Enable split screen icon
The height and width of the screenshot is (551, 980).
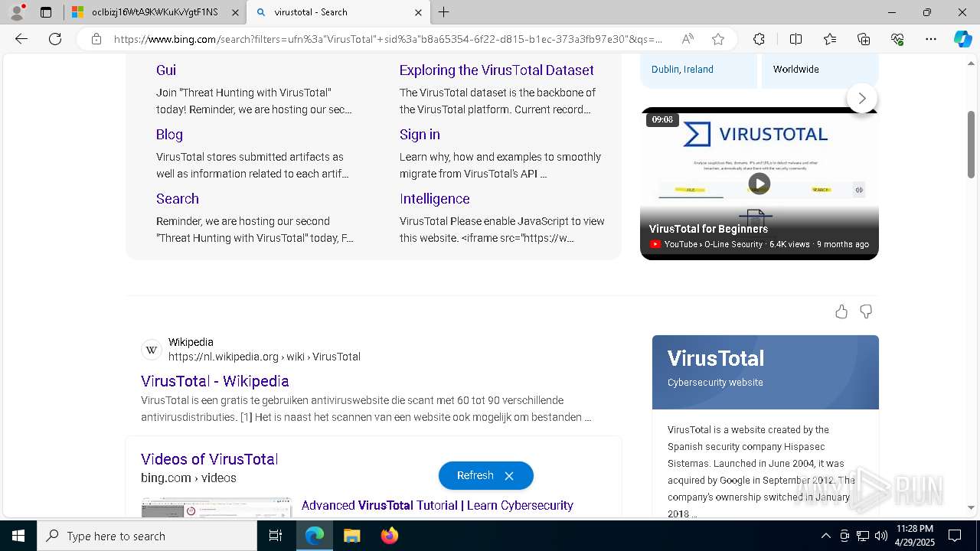click(x=795, y=39)
